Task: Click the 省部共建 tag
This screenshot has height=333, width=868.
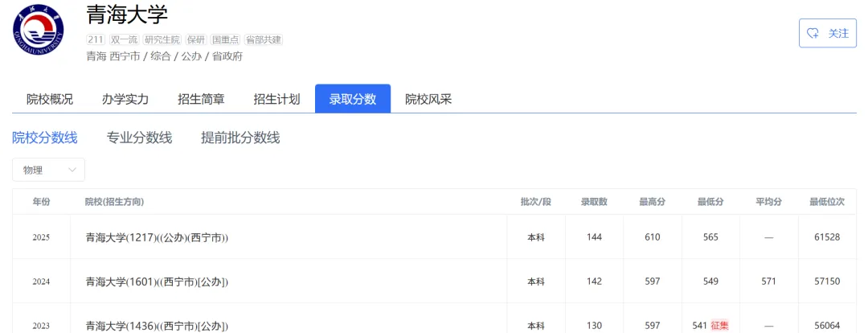Action: point(264,40)
